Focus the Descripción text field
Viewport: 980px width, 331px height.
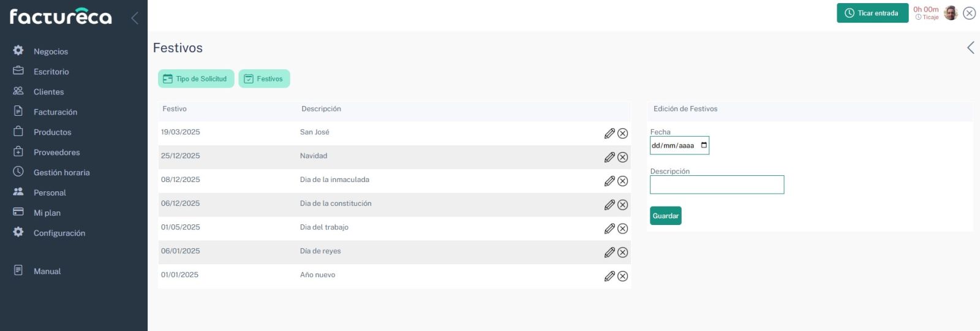pyautogui.click(x=717, y=185)
